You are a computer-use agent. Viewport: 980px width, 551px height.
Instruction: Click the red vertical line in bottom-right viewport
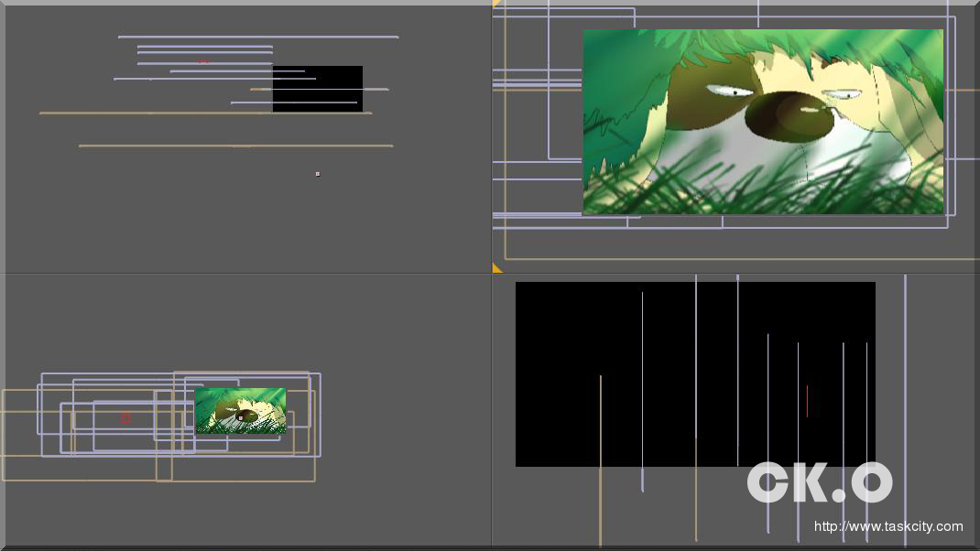pyautogui.click(x=807, y=401)
